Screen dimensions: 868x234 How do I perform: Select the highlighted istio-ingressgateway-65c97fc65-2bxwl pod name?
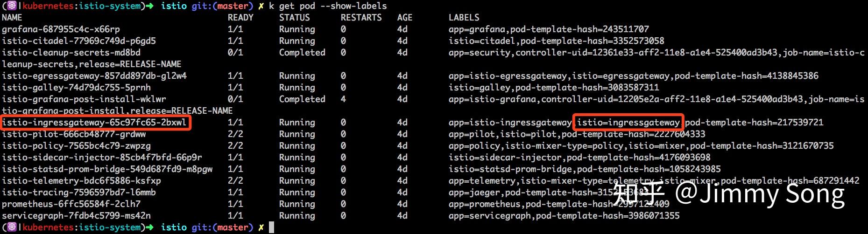94,123
